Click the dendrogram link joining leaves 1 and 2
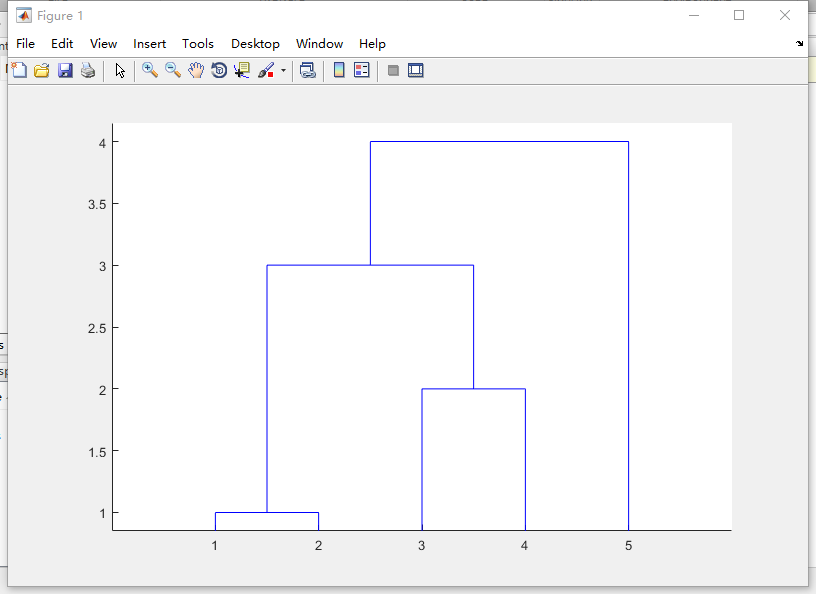 [x=267, y=513]
